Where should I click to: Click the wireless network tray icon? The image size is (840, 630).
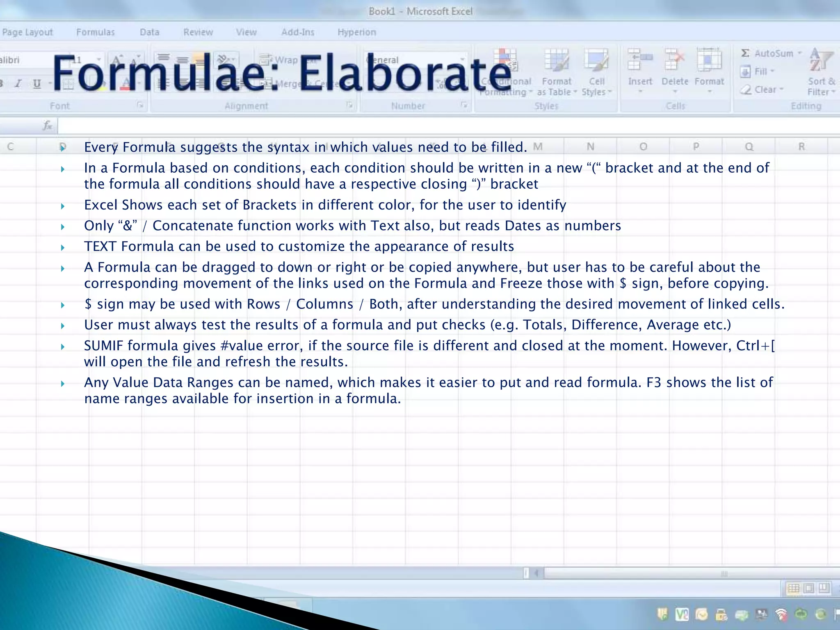pyautogui.click(x=781, y=614)
